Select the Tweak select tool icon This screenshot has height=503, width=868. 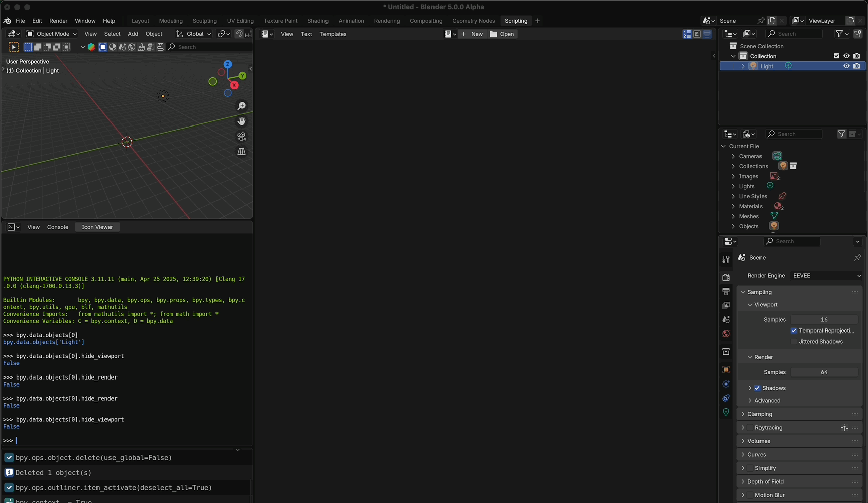[x=14, y=47]
